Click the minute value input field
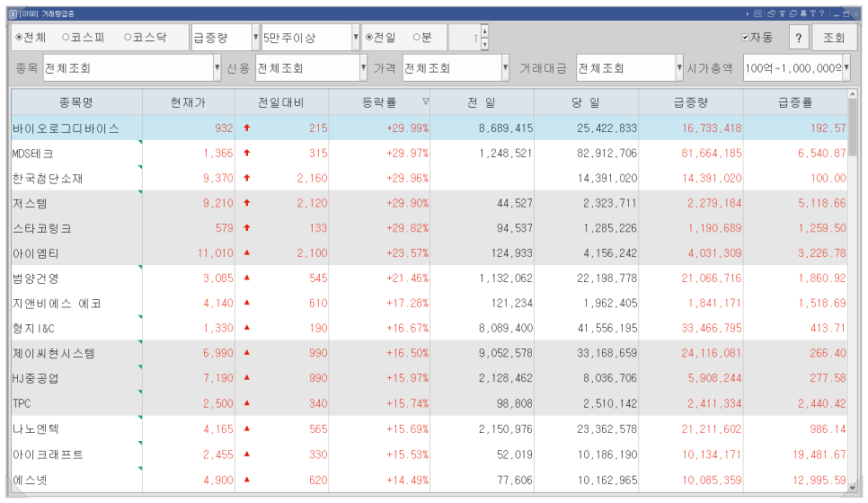This screenshot has width=868, height=503. (x=464, y=38)
